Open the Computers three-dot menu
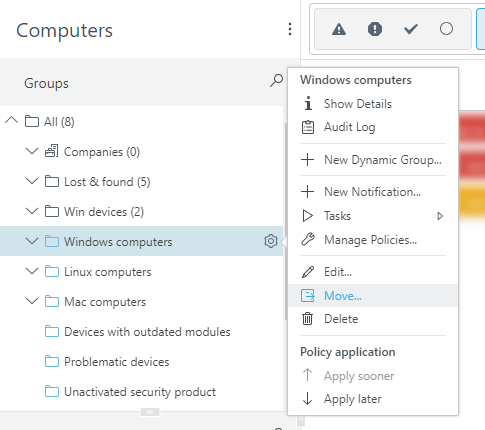The width and height of the screenshot is (485, 430). pyautogui.click(x=290, y=29)
